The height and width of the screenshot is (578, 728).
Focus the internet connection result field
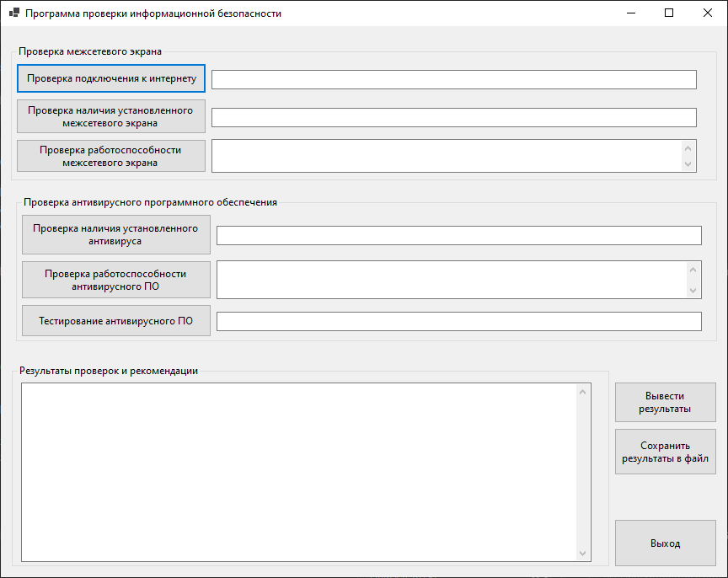point(454,80)
